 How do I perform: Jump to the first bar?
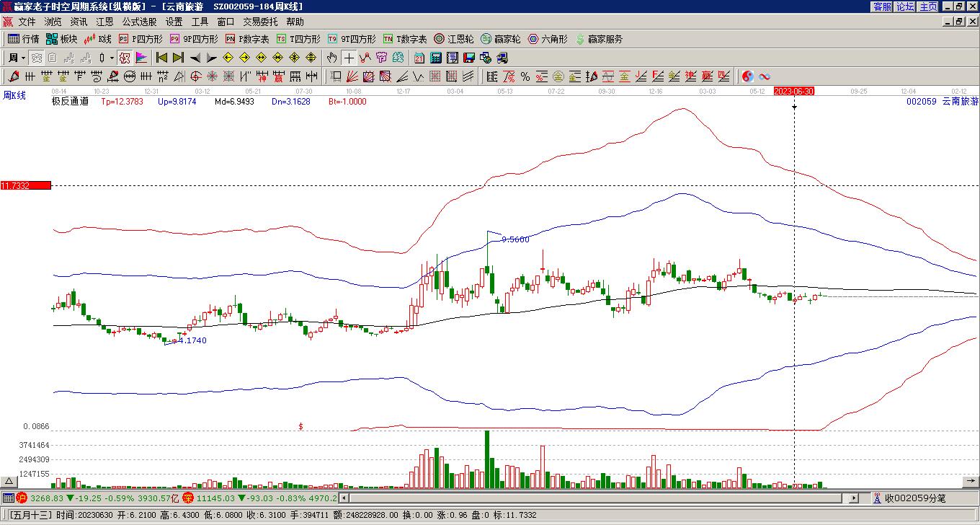click(x=162, y=58)
